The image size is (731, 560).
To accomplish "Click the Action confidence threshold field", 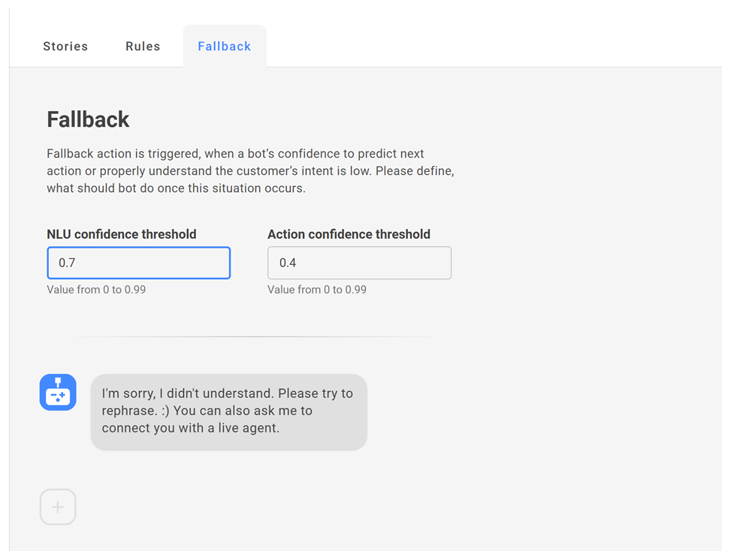I will 359,263.
